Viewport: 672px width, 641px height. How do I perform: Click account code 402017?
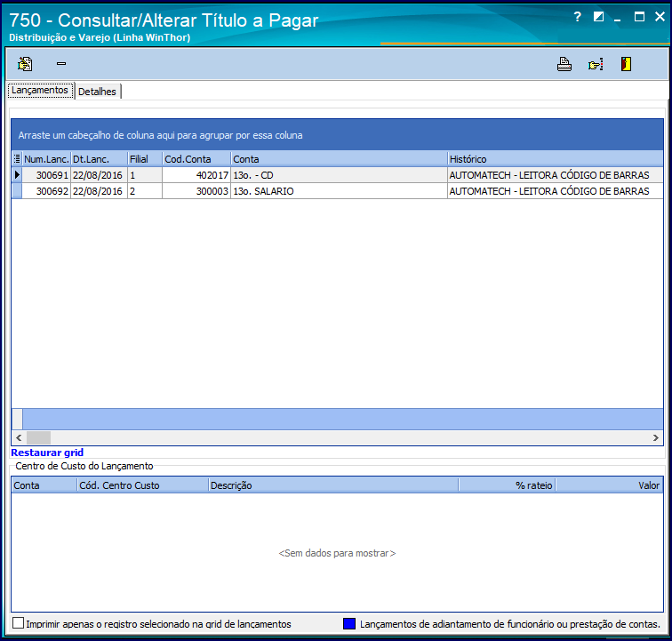coord(196,175)
